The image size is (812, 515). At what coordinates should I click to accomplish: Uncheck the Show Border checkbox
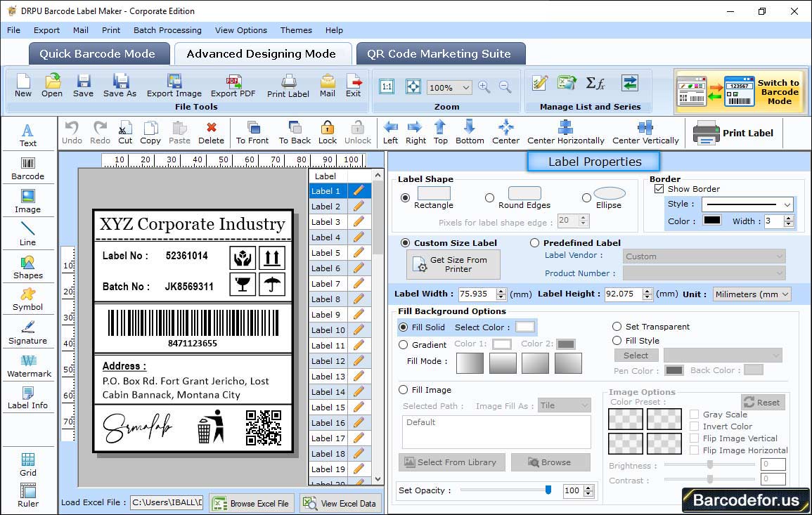(659, 189)
